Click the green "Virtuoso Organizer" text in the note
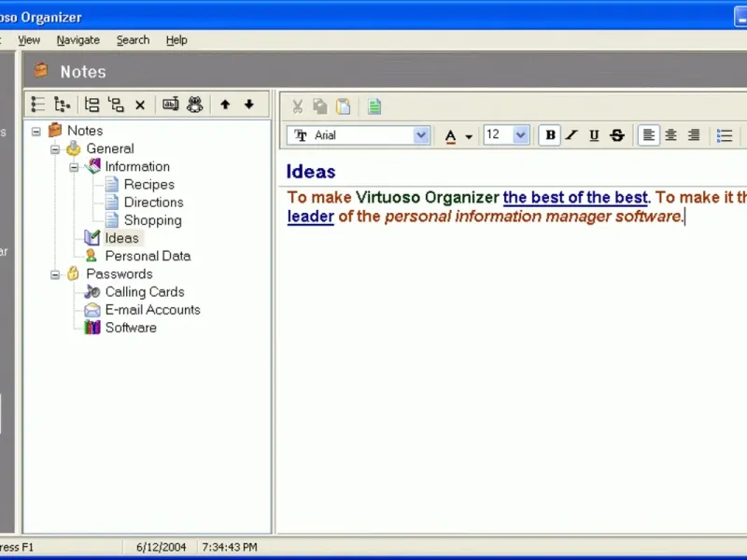The height and width of the screenshot is (560, 747). (x=428, y=197)
